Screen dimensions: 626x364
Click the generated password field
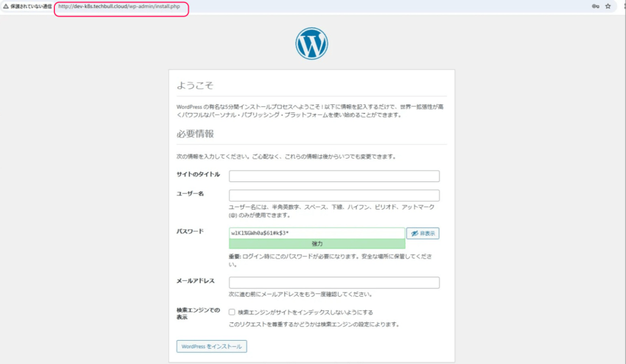(317, 233)
